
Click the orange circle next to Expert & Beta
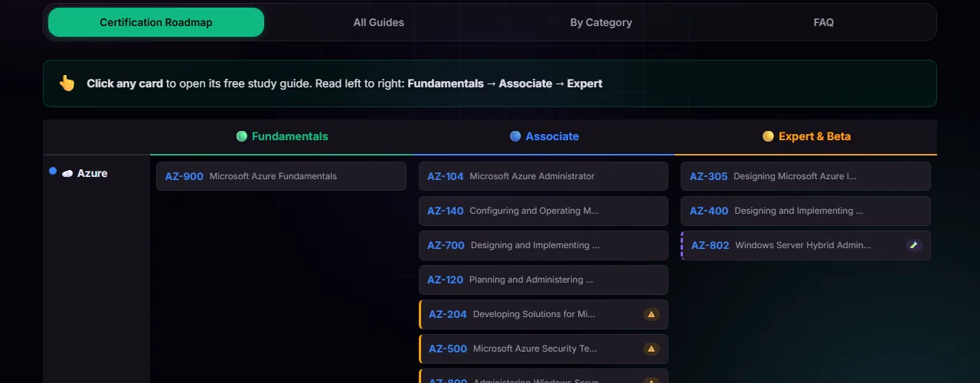click(768, 136)
